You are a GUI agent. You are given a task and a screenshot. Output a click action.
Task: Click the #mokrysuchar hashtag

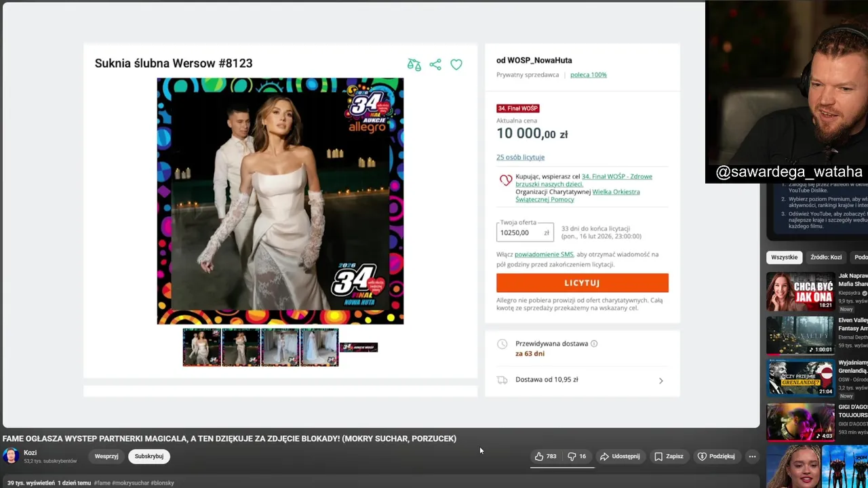pos(131,483)
